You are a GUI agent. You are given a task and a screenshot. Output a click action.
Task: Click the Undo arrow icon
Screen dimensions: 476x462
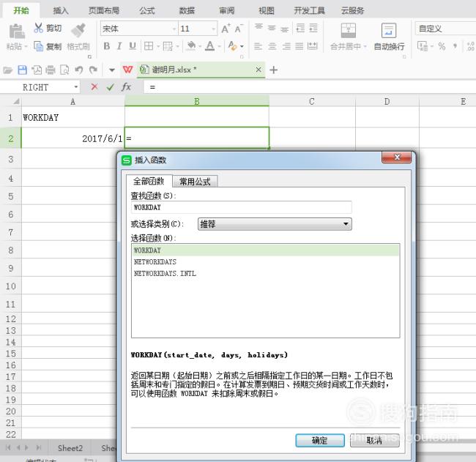click(x=79, y=70)
